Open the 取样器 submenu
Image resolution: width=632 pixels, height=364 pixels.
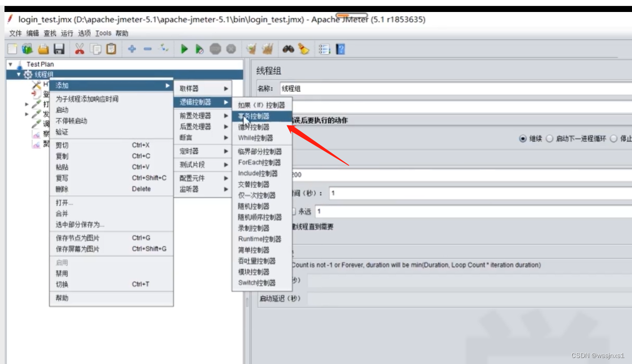(x=203, y=88)
